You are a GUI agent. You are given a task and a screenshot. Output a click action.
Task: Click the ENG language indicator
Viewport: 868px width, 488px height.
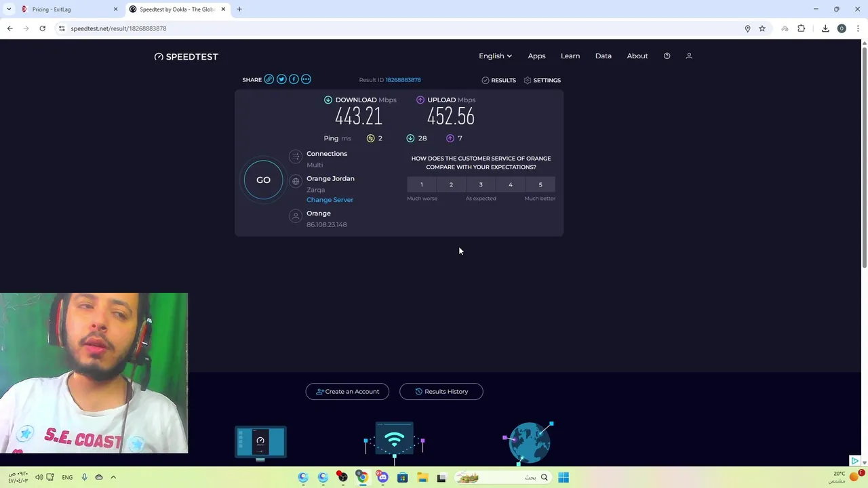click(67, 477)
